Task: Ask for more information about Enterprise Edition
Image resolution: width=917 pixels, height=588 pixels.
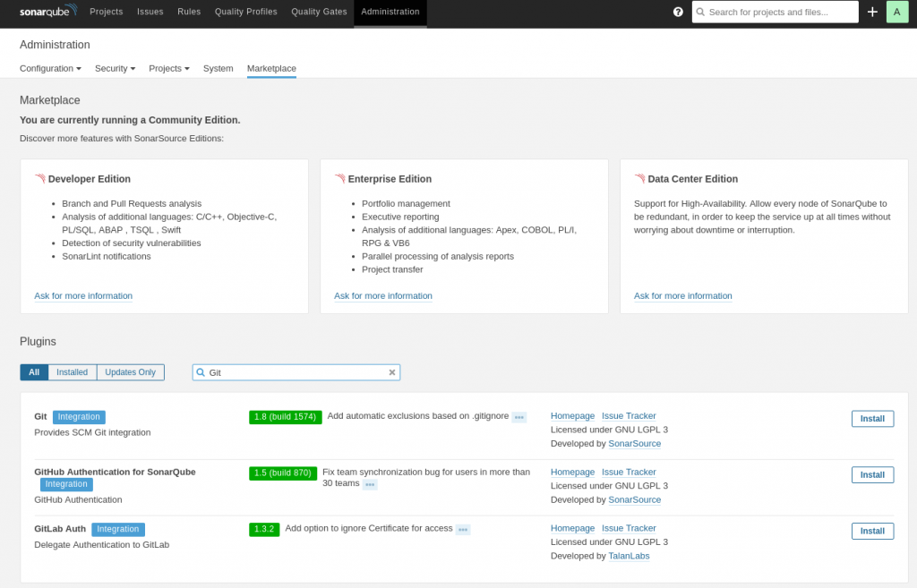Action: 383,296
